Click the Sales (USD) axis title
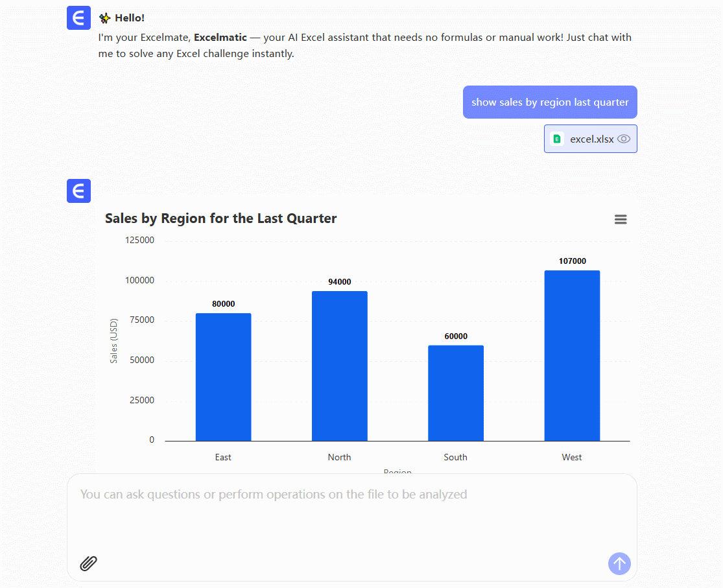Viewport: 723px width, 588px height. pos(114,340)
